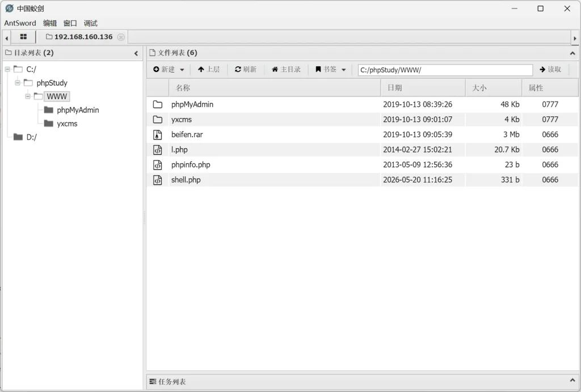Sort by 属性 column header
The height and width of the screenshot is (392, 581).
[x=550, y=88]
